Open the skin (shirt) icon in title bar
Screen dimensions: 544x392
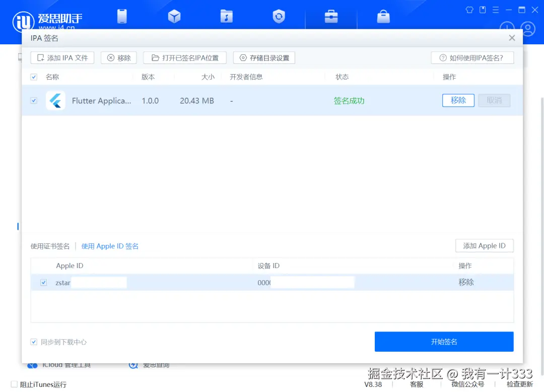click(x=469, y=10)
